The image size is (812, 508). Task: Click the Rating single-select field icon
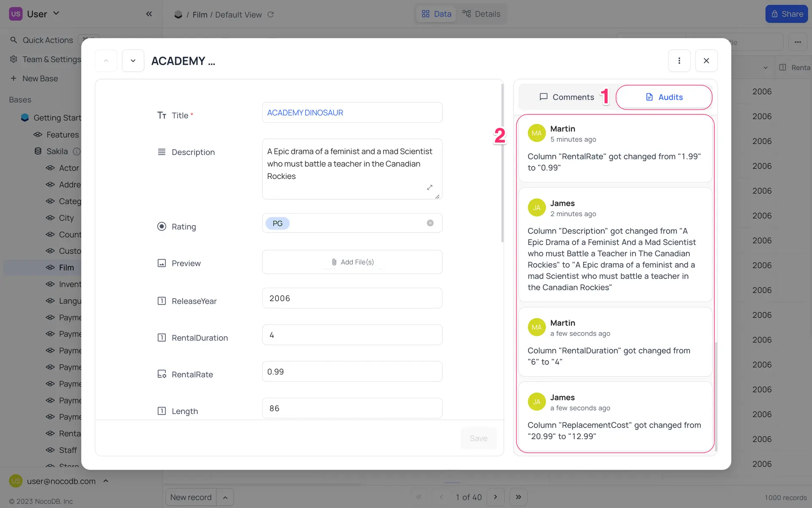[162, 226]
